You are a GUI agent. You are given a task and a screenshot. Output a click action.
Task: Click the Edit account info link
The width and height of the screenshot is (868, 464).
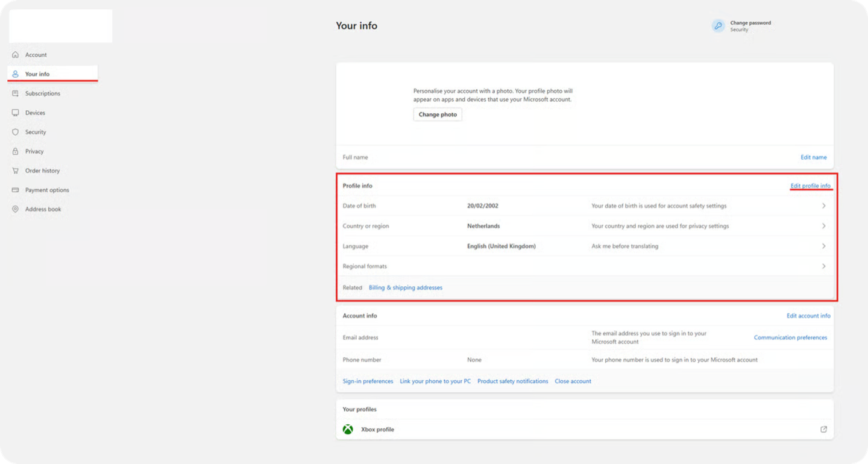[808, 316]
